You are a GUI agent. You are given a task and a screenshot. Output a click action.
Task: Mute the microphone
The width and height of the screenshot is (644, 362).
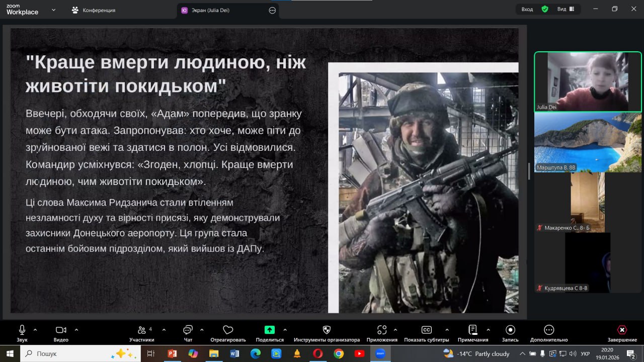(x=22, y=330)
